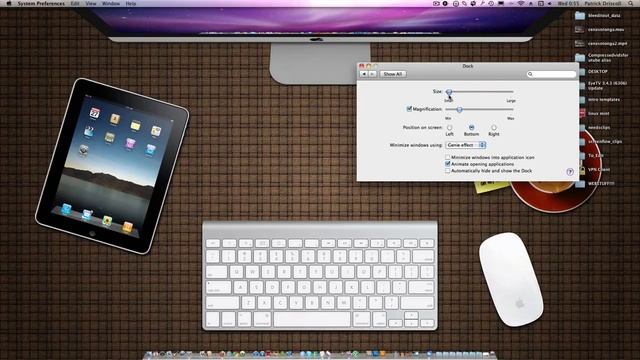Go back with the left arrow button
Screen dimensions: 640x360
tap(364, 74)
